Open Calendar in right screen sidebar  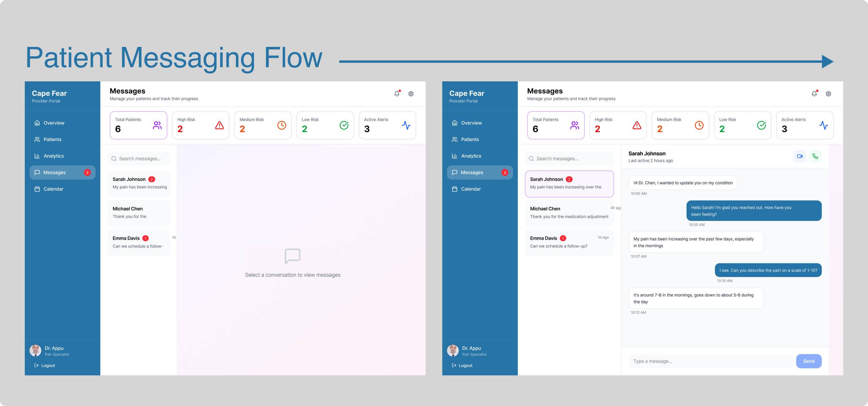[x=470, y=189]
